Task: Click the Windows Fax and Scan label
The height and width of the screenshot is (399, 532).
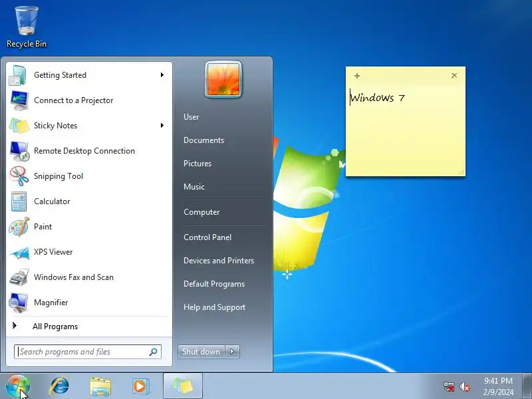Action: click(x=74, y=277)
